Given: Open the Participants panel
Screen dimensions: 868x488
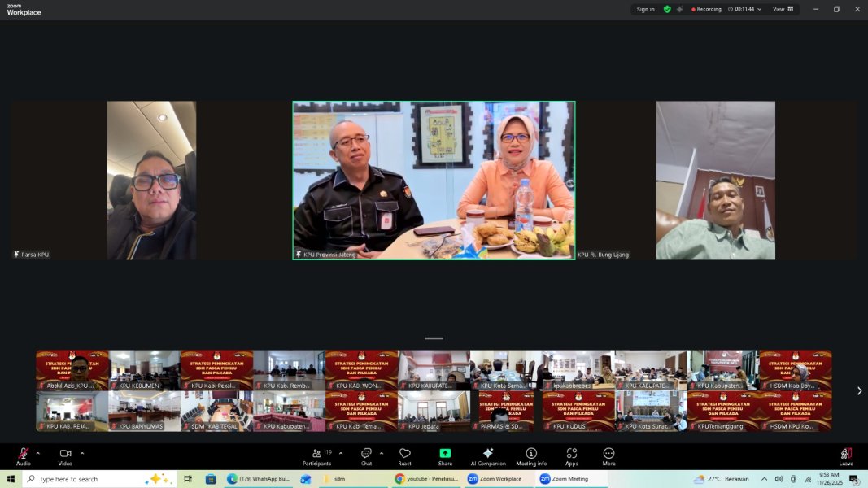Looking at the screenshot, I should point(316,454).
